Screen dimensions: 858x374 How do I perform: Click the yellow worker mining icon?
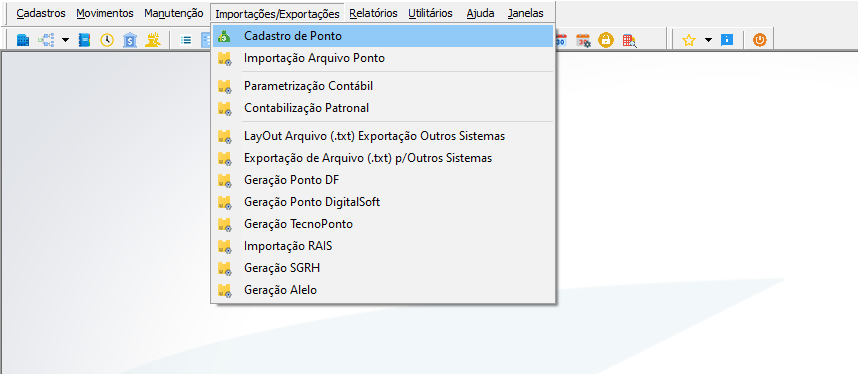click(x=152, y=40)
